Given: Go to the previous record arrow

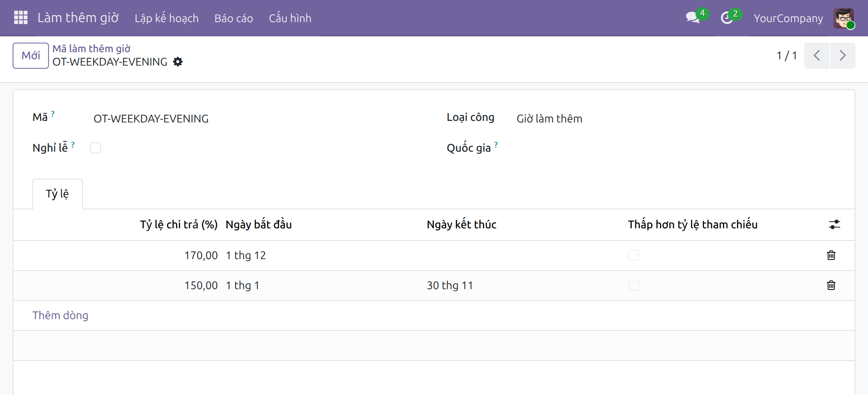Looking at the screenshot, I should (x=817, y=56).
